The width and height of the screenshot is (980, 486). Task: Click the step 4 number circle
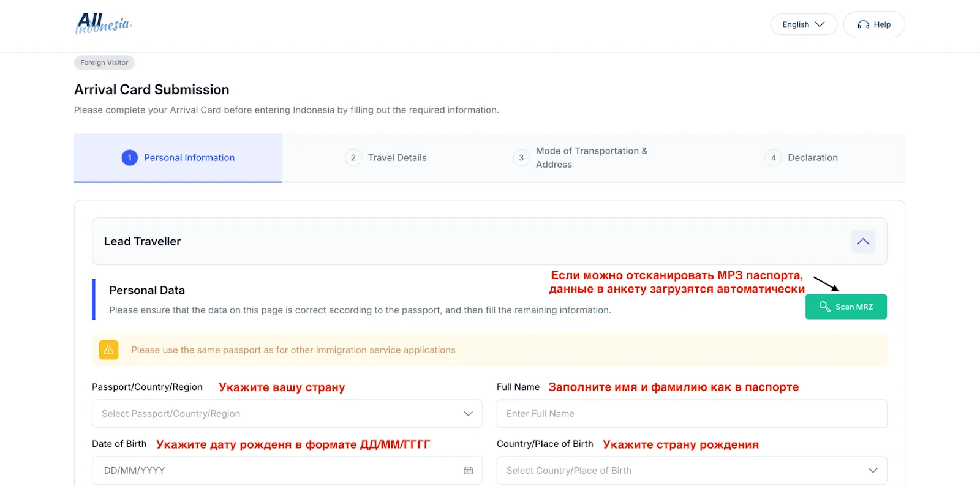point(773,158)
